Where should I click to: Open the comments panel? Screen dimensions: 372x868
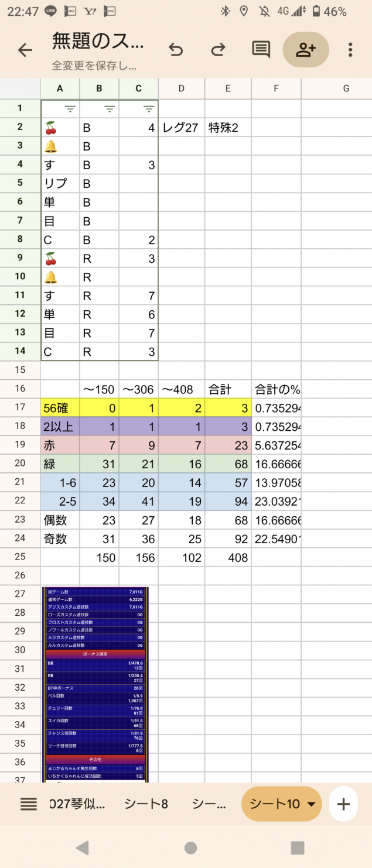[x=261, y=50]
